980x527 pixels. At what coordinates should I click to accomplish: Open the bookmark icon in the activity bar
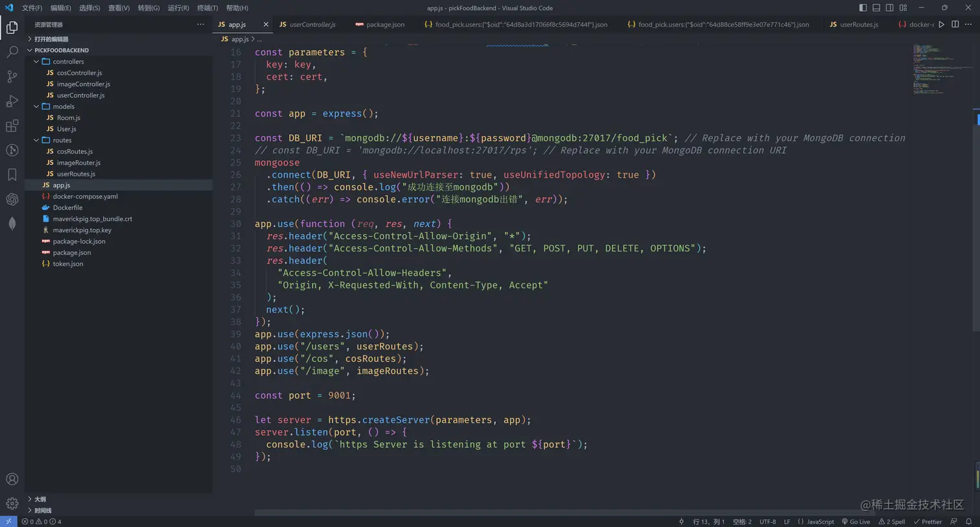point(12,174)
